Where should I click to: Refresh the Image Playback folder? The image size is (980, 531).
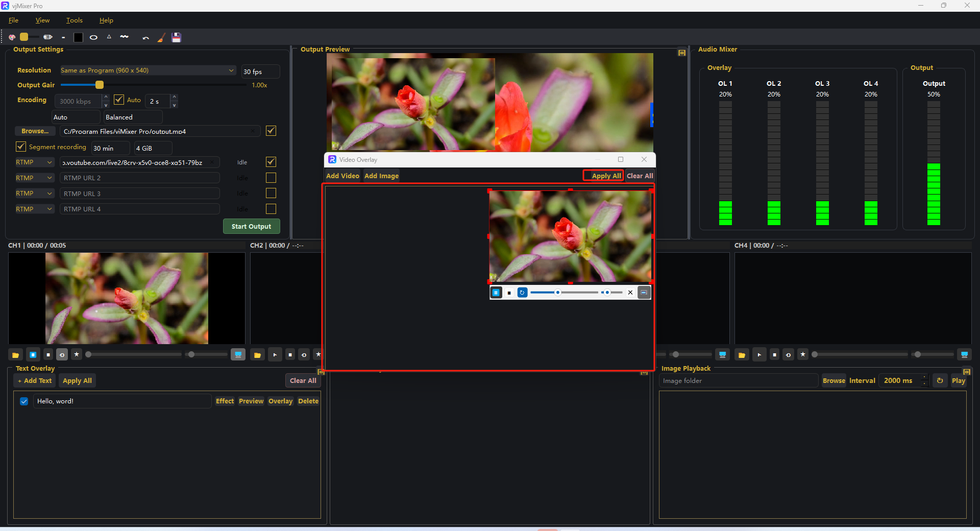(x=940, y=381)
